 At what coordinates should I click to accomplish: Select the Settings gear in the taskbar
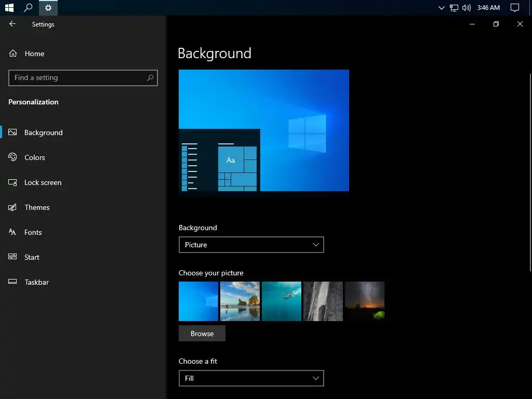[x=48, y=7]
